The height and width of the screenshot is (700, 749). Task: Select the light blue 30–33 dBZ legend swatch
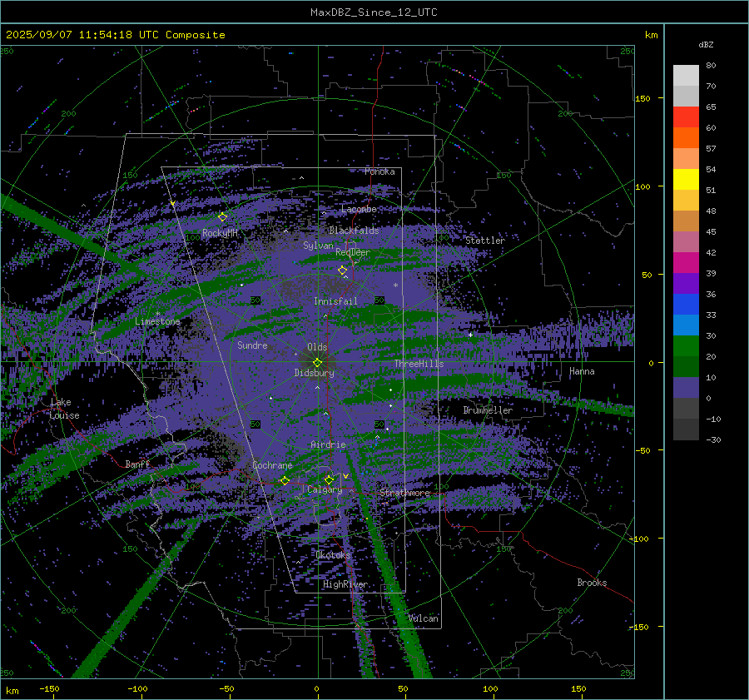(x=686, y=325)
